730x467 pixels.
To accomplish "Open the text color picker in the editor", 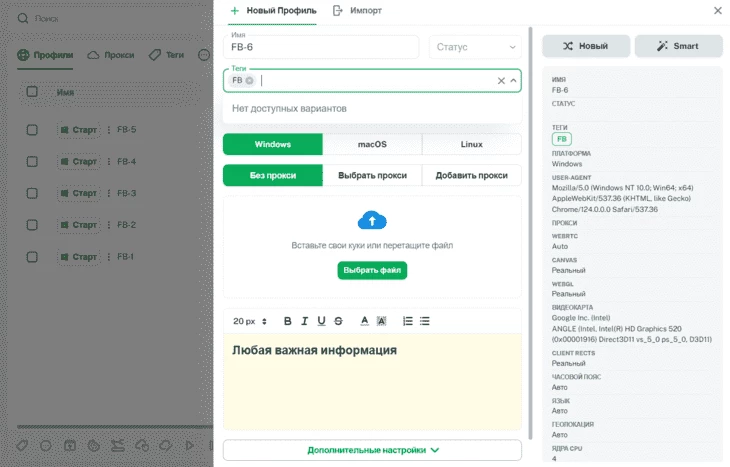I will coord(365,321).
